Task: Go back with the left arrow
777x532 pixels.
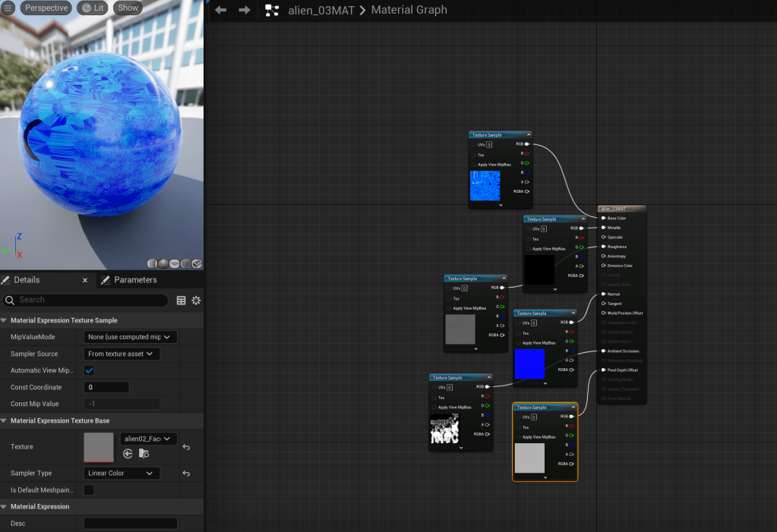Action: tap(221, 10)
